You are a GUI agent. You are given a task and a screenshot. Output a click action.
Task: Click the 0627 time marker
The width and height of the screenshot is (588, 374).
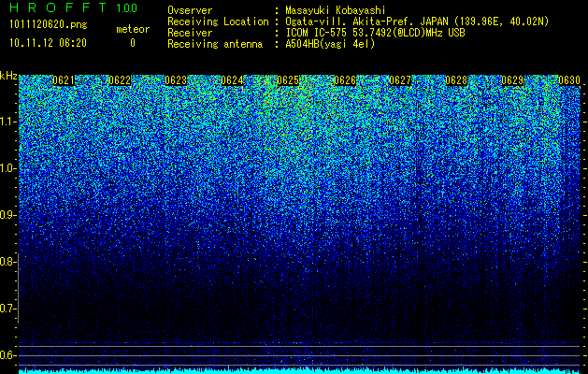tap(400, 79)
